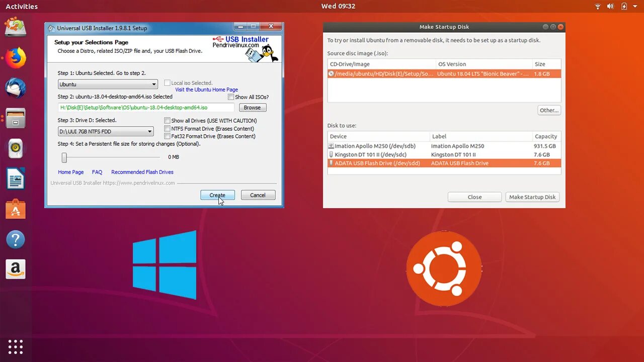Select Kingston DT 101 II disk row
Image resolution: width=644 pixels, height=362 pixels.
(444, 154)
